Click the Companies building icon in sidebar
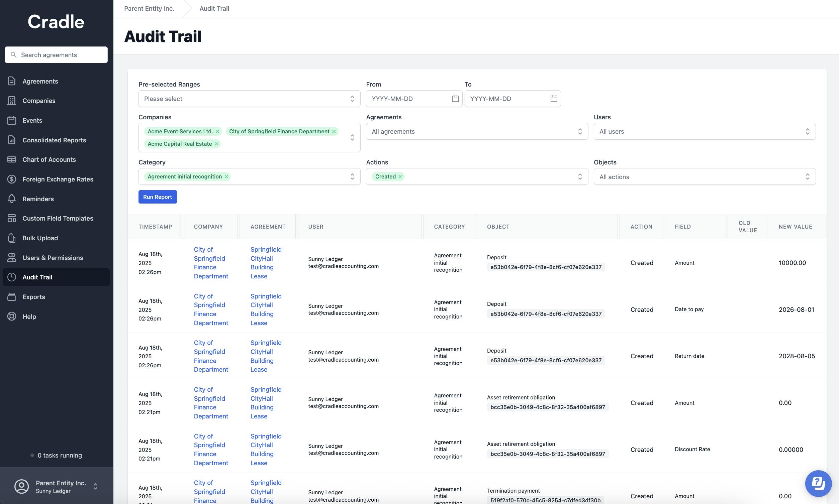 coord(12,101)
